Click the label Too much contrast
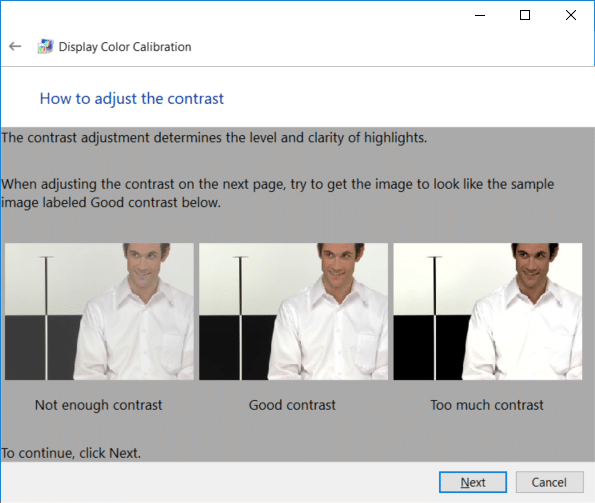The image size is (595, 503). click(x=487, y=405)
